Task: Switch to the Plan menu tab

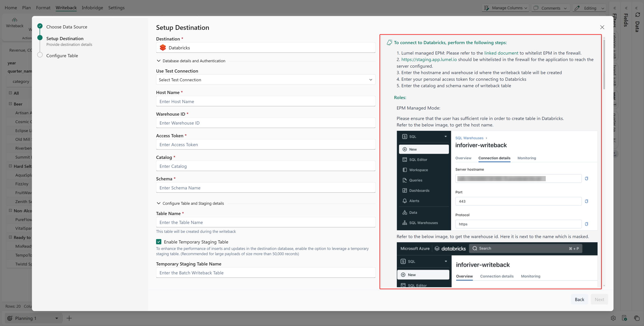Action: tap(26, 8)
